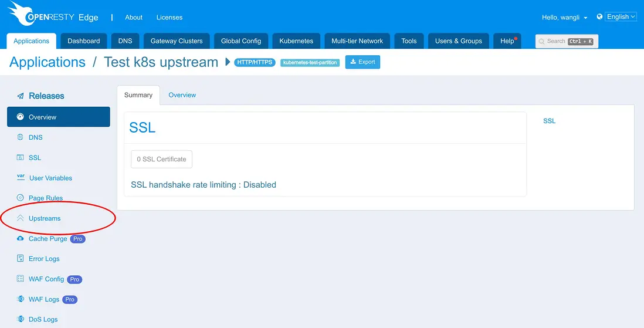Open Page Rules in the sidebar

[46, 198]
